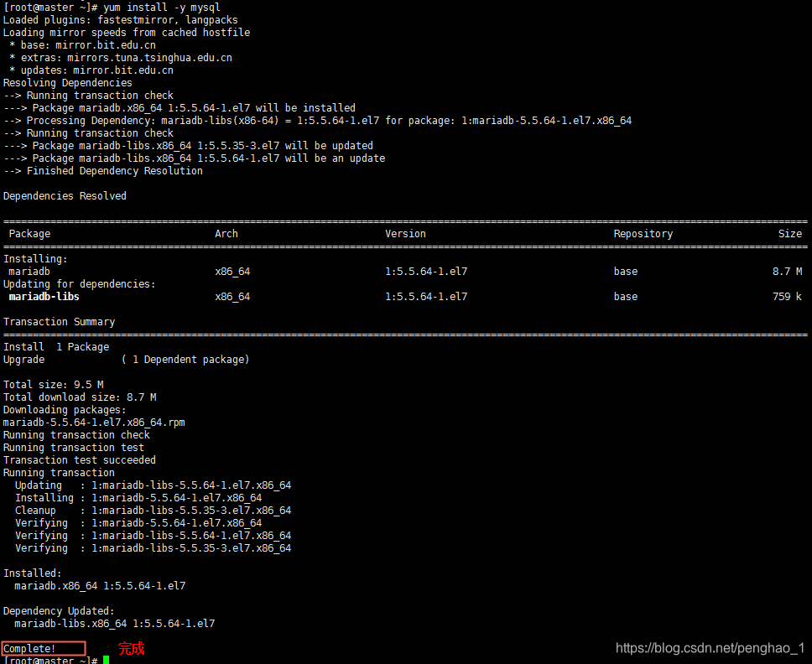The width and height of the screenshot is (812, 664).
Task: Click 'Updating for dependencies:' label
Action: pyautogui.click(x=79, y=284)
